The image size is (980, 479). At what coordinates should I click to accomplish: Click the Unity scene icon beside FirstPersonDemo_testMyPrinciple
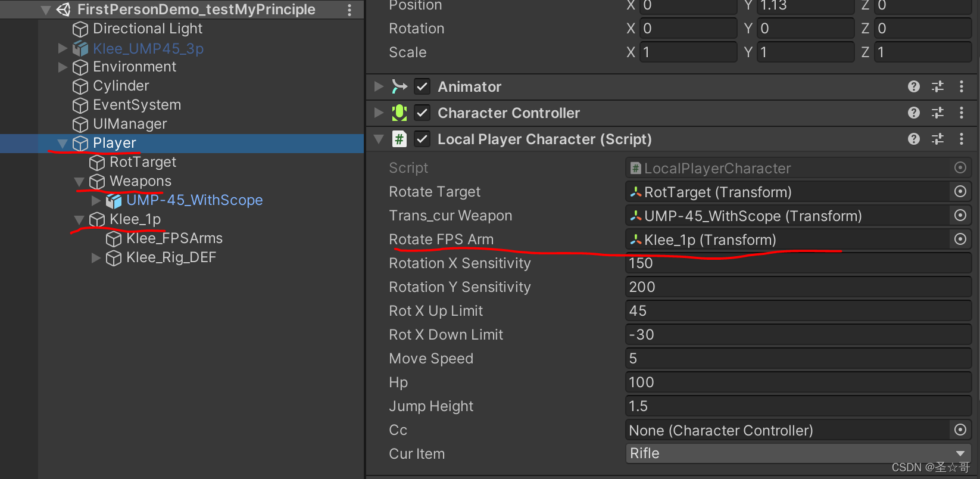pos(63,10)
